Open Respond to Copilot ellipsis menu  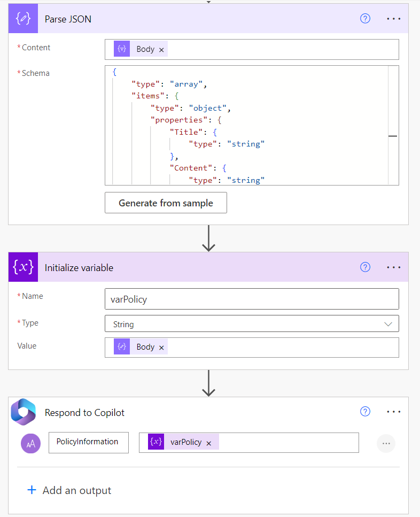coord(393,412)
